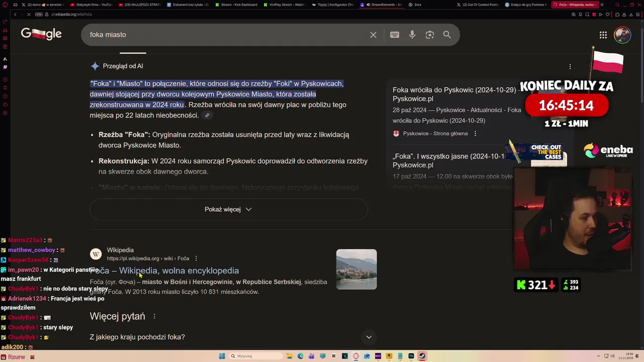
Task: Click chat username 'adik200'
Action: coord(12,347)
